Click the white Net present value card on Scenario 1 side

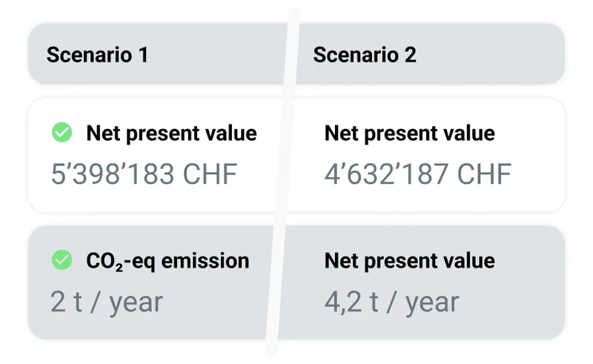click(154, 155)
